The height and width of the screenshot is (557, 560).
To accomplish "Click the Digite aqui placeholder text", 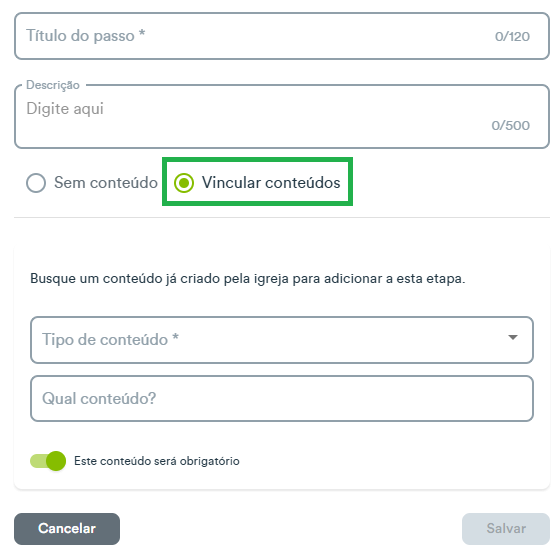I will click(x=65, y=109).
